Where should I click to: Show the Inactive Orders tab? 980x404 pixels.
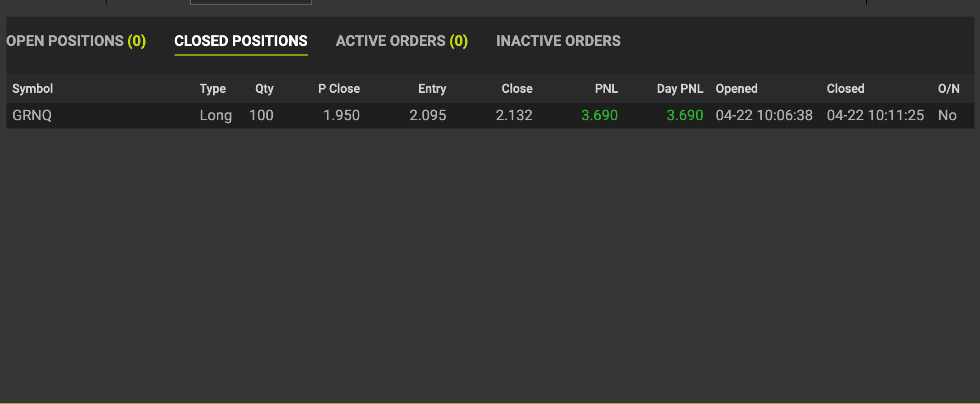558,41
